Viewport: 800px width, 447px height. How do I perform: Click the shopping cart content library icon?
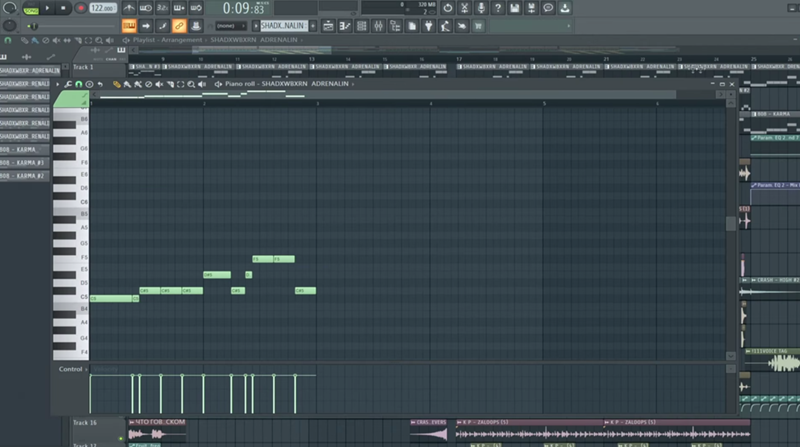pos(479,26)
